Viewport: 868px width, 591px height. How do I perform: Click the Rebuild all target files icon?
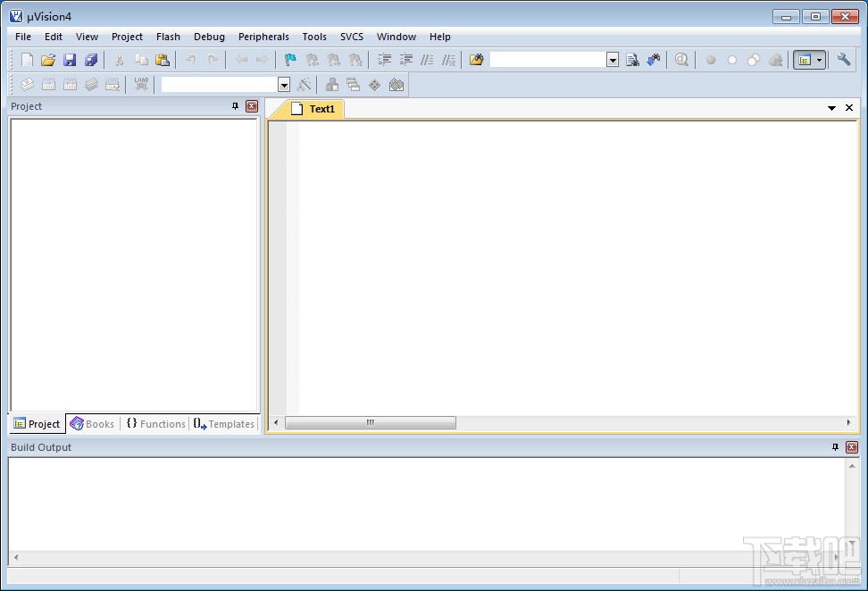click(x=70, y=85)
